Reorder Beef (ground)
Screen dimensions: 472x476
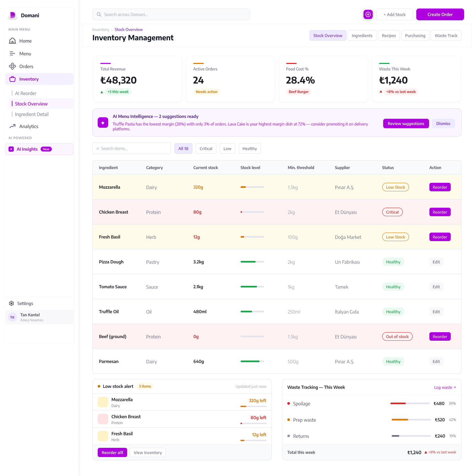pos(440,336)
